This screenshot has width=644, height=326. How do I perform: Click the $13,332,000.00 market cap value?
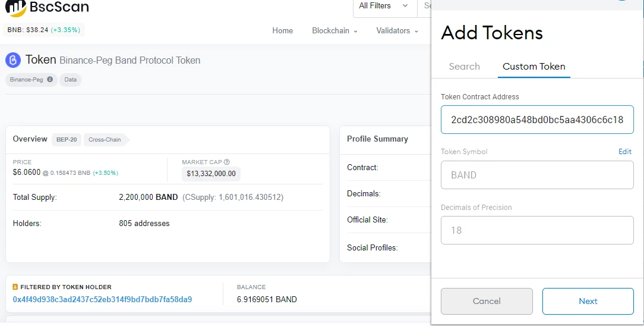(211, 174)
